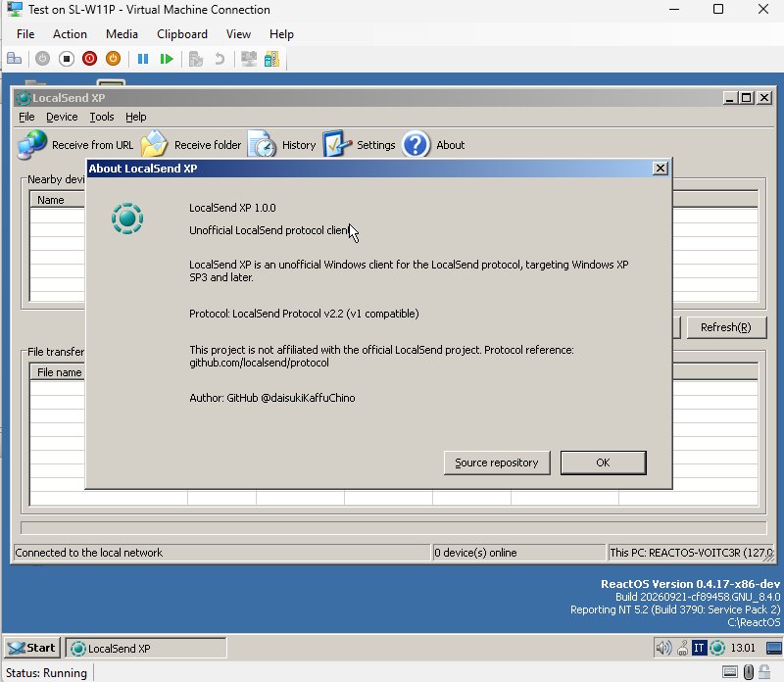Click the Enhanced Session icon

click(249, 59)
